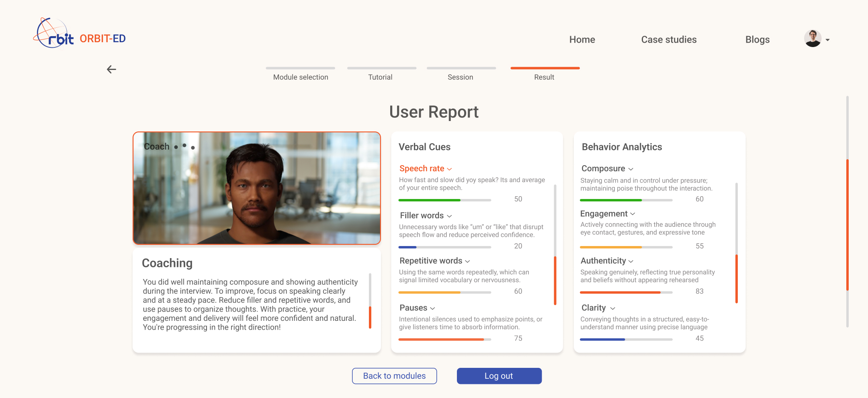Click the back arrow above Module selection
The image size is (868, 398).
coord(111,69)
